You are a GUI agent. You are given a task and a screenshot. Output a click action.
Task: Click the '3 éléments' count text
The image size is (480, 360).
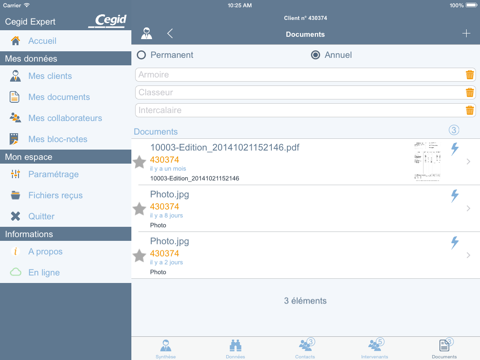pyautogui.click(x=305, y=301)
